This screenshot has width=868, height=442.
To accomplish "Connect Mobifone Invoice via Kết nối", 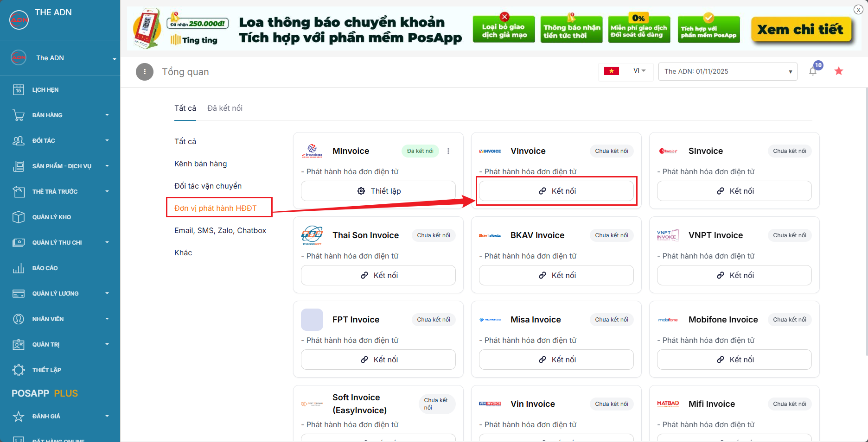I will [x=734, y=360].
